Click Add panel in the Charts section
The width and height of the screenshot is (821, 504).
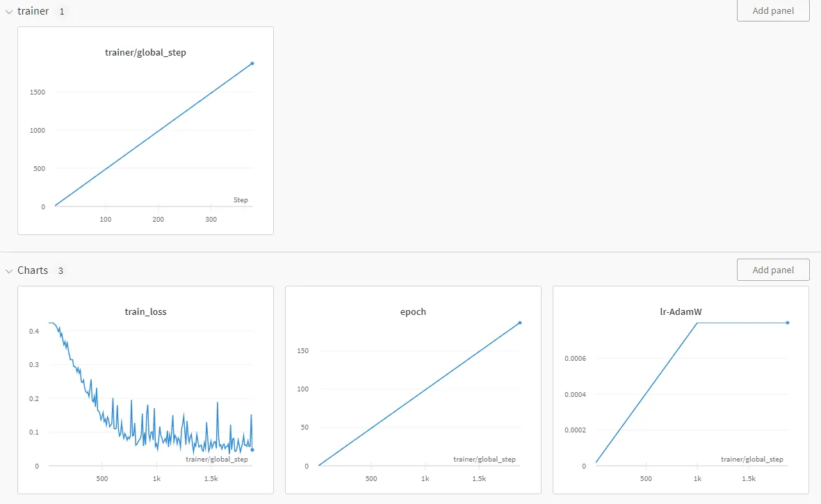tap(773, 270)
